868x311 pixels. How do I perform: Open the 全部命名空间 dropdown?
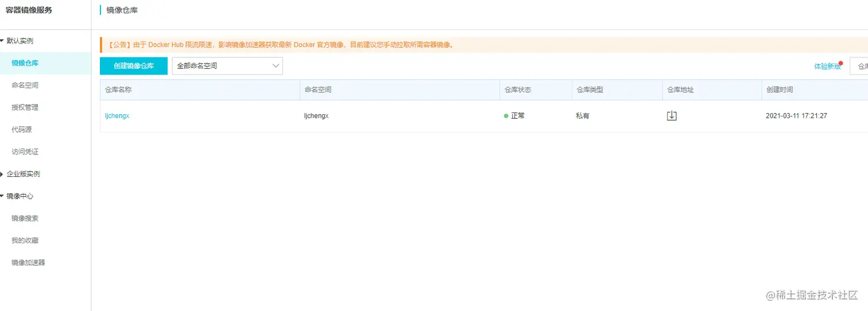click(x=227, y=66)
